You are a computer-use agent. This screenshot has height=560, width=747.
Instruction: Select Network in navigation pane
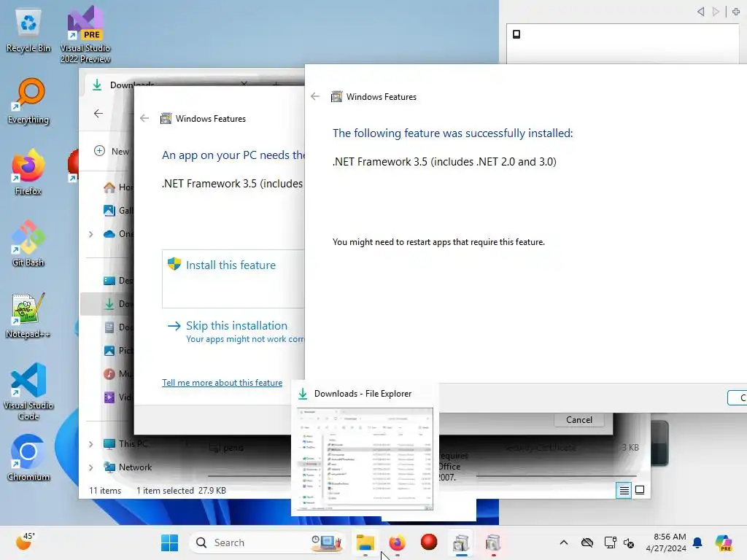click(x=128, y=467)
